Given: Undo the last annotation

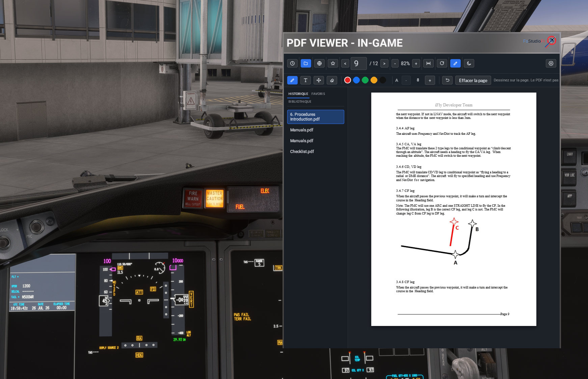Looking at the screenshot, I should click(x=447, y=80).
